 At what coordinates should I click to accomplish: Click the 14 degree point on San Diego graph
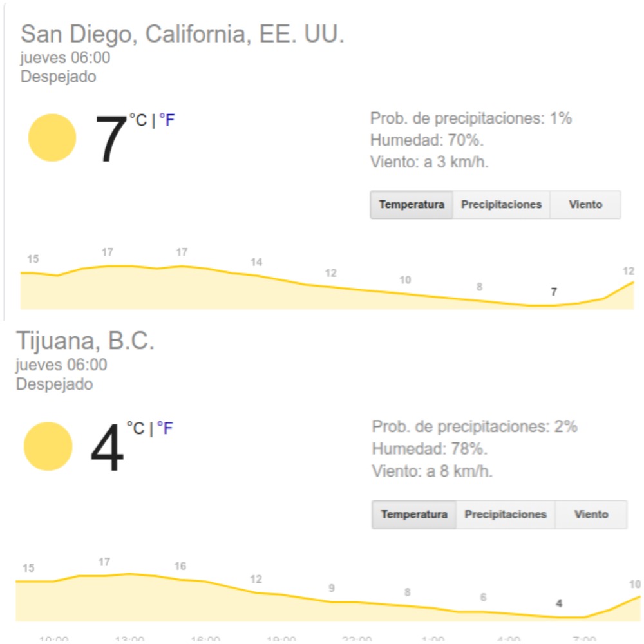click(256, 262)
